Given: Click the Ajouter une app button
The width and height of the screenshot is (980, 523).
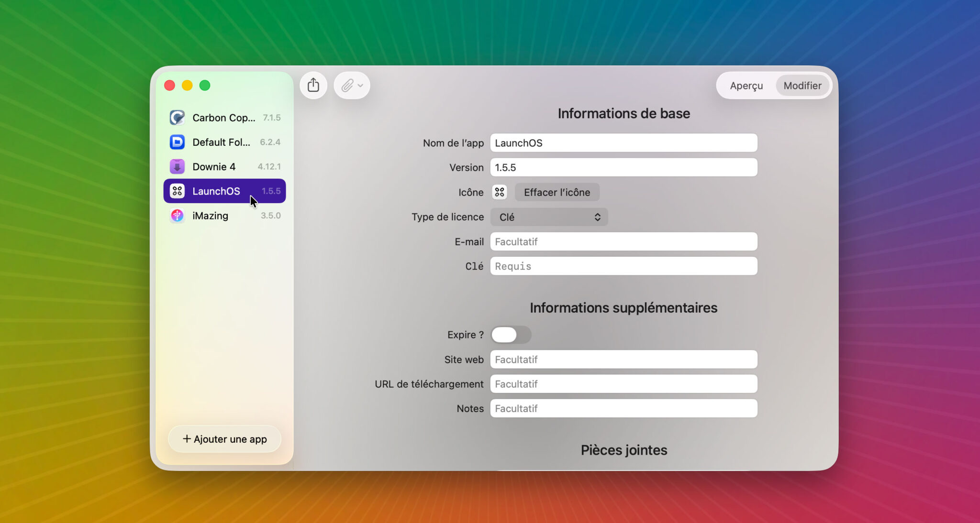Looking at the screenshot, I should coord(224,439).
